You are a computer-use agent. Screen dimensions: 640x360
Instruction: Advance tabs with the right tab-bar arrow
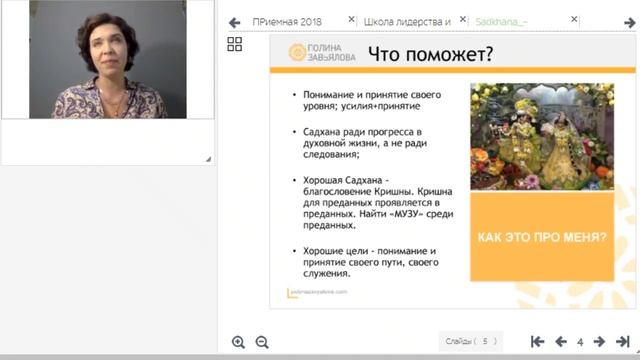[629, 23]
